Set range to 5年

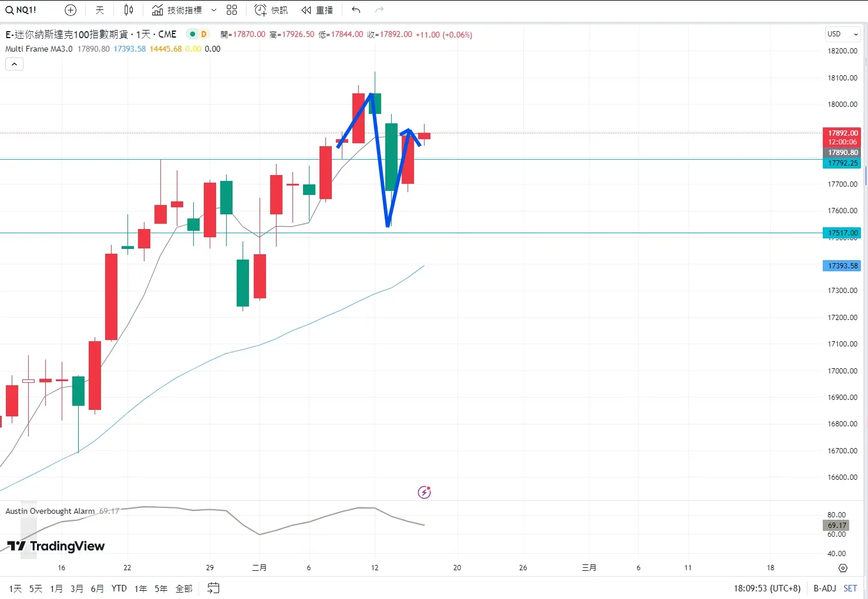(x=161, y=588)
